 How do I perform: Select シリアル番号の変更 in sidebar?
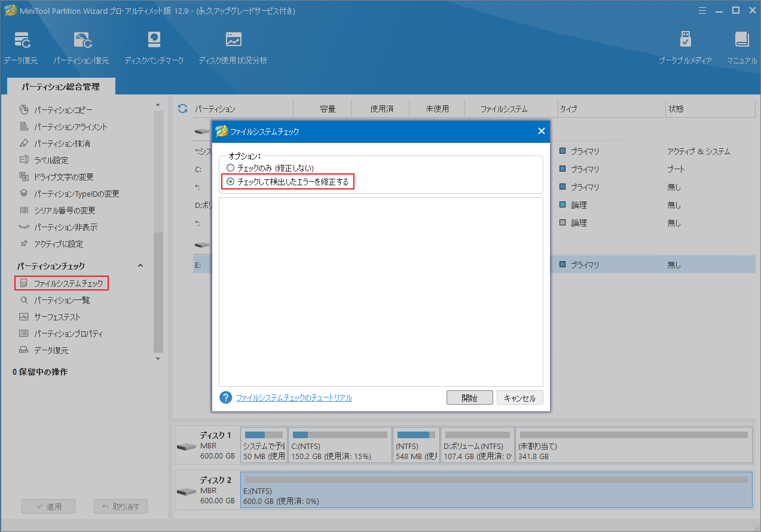pyautogui.click(x=57, y=210)
